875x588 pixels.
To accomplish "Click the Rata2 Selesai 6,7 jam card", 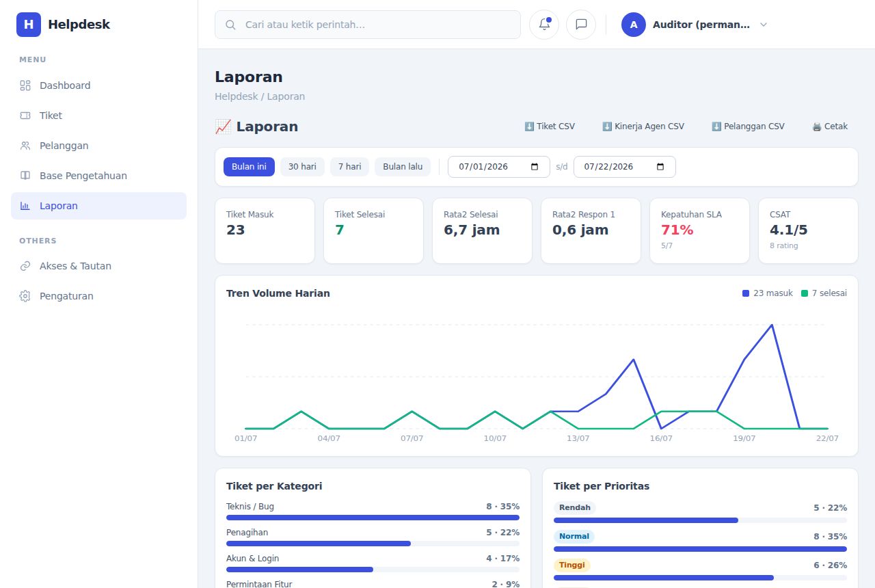I will pos(483,231).
